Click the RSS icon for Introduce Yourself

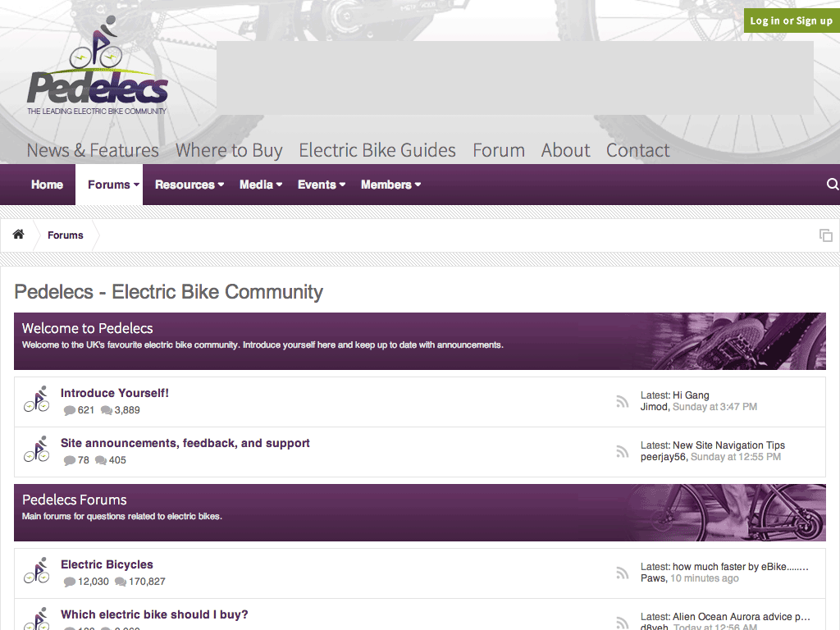click(623, 401)
